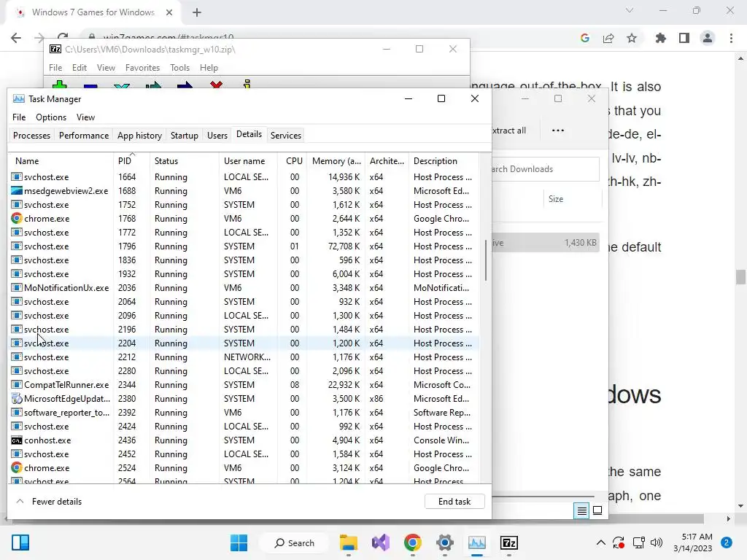Image resolution: width=747 pixels, height=560 pixels.
Task: Select the conhost.exe process icon
Action: tap(17, 440)
